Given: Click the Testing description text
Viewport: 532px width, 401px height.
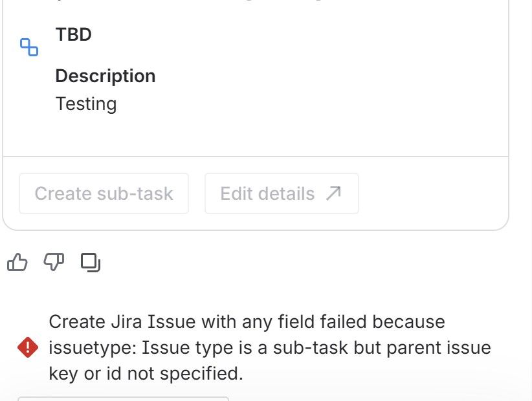Looking at the screenshot, I should tap(86, 103).
